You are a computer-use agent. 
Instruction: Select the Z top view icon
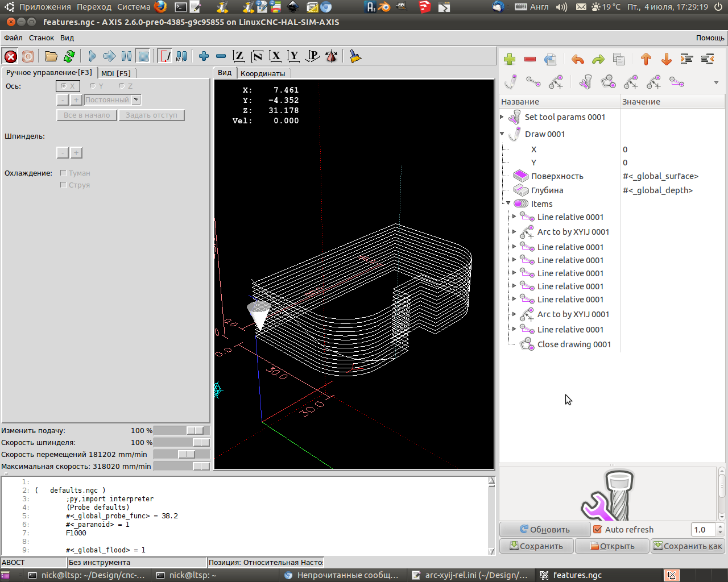click(x=239, y=56)
